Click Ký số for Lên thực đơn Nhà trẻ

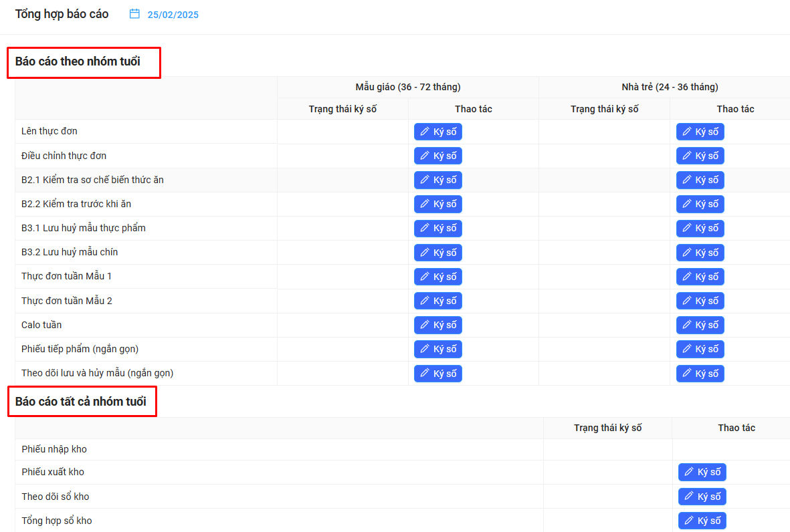700,132
